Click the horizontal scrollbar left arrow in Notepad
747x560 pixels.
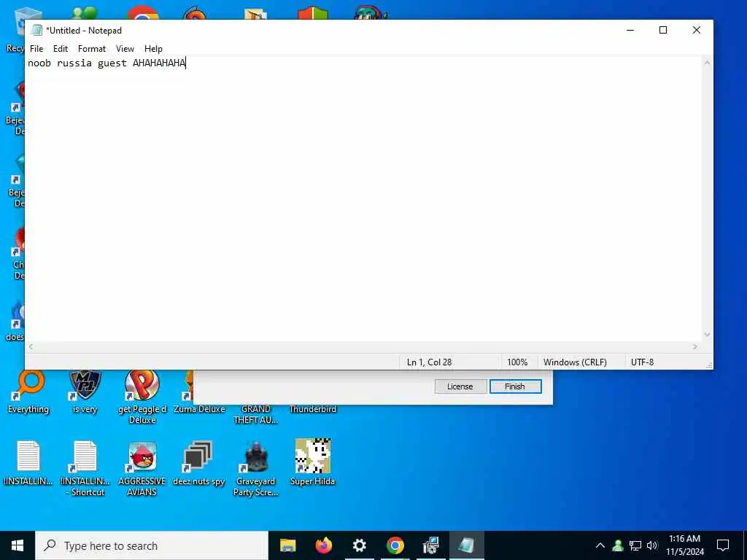point(31,347)
